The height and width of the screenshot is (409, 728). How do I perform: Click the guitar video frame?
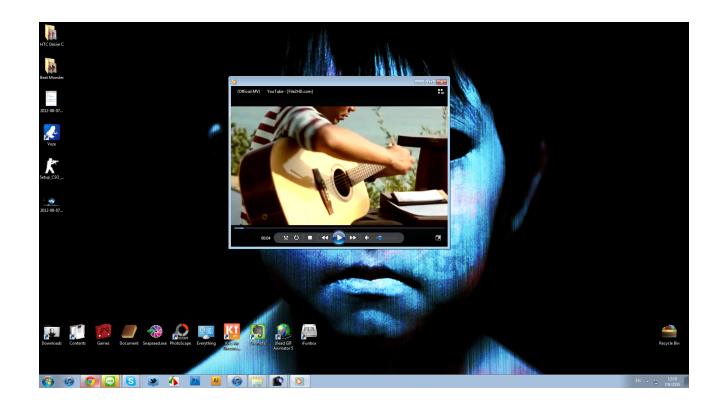coord(339,166)
